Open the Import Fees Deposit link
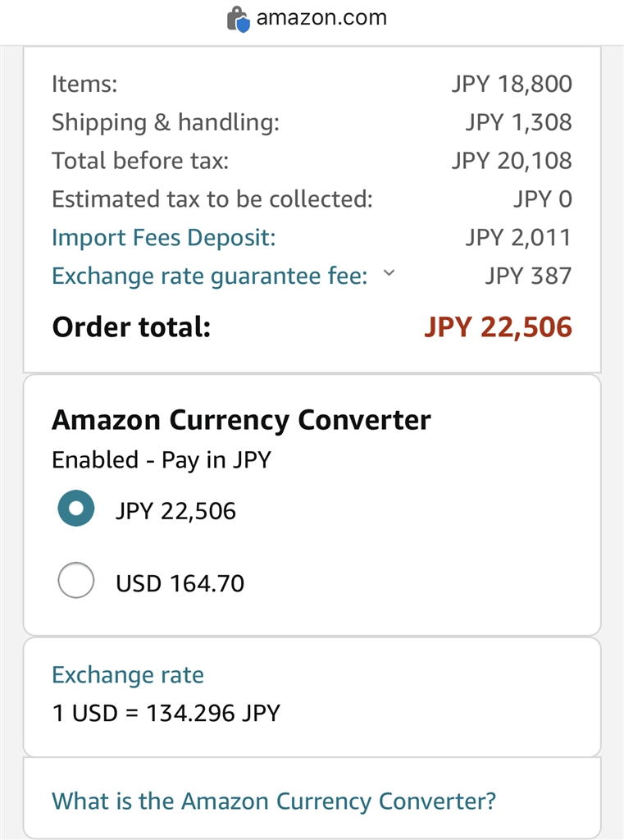 (x=164, y=238)
